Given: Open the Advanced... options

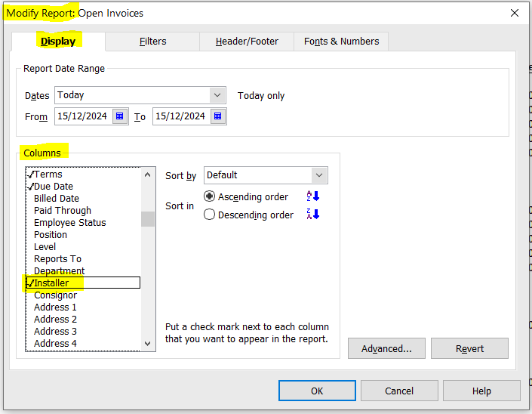Looking at the screenshot, I should click(386, 348).
